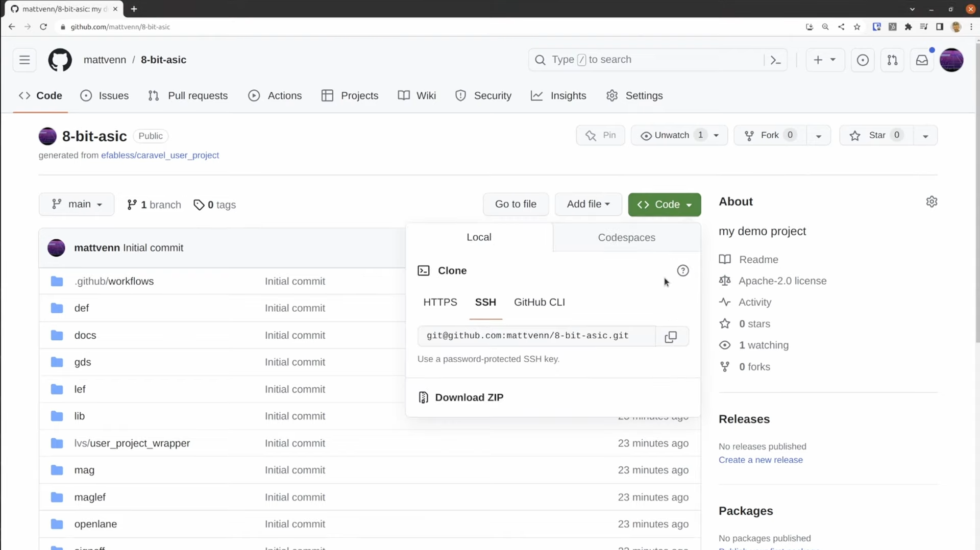Screen dimensions: 980x550
Task: Open the Actions tab
Action: pyautogui.click(x=275, y=95)
